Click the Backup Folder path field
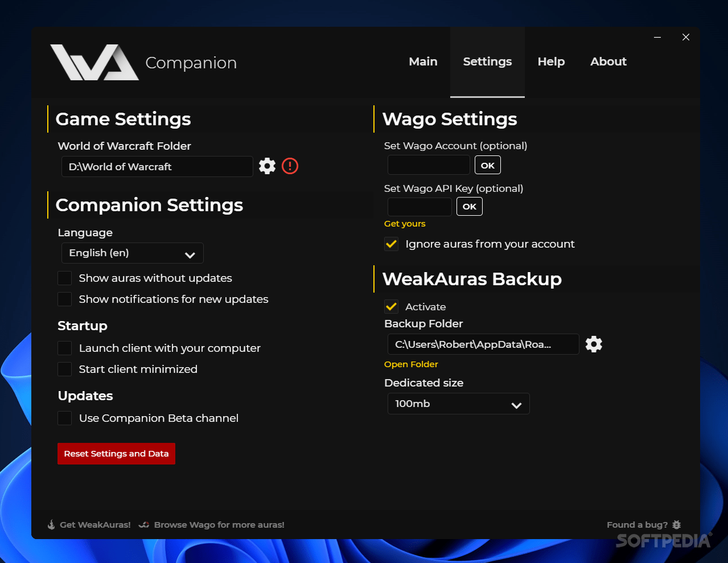 pyautogui.click(x=483, y=344)
